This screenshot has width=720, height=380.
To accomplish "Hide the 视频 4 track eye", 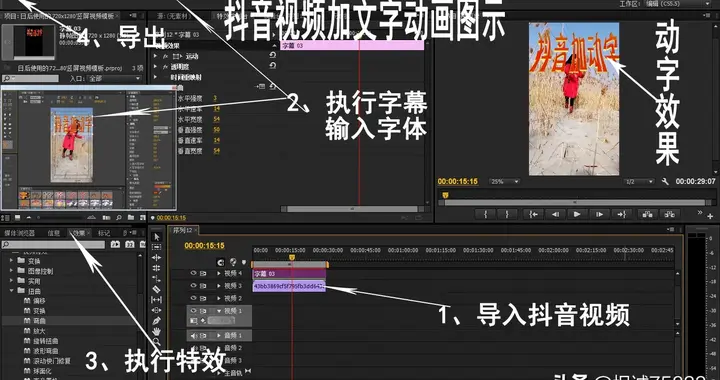I will 193,273.
